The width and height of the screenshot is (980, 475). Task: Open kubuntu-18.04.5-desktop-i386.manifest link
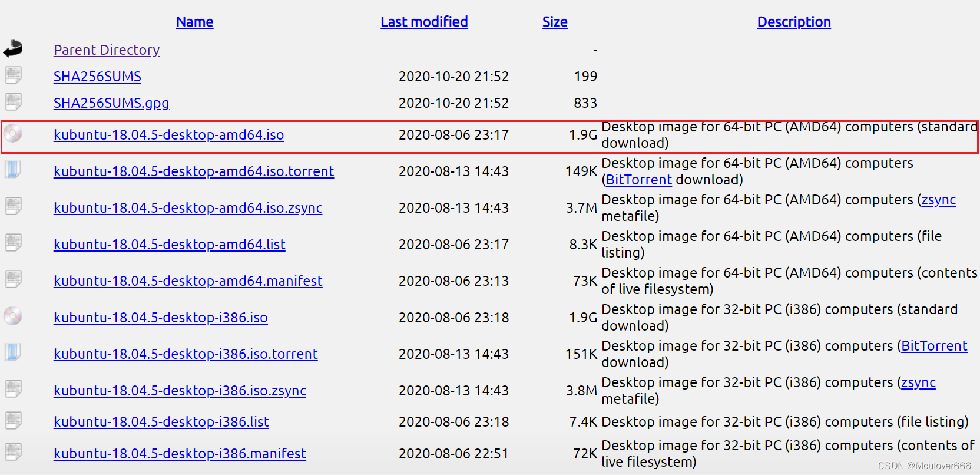click(180, 454)
